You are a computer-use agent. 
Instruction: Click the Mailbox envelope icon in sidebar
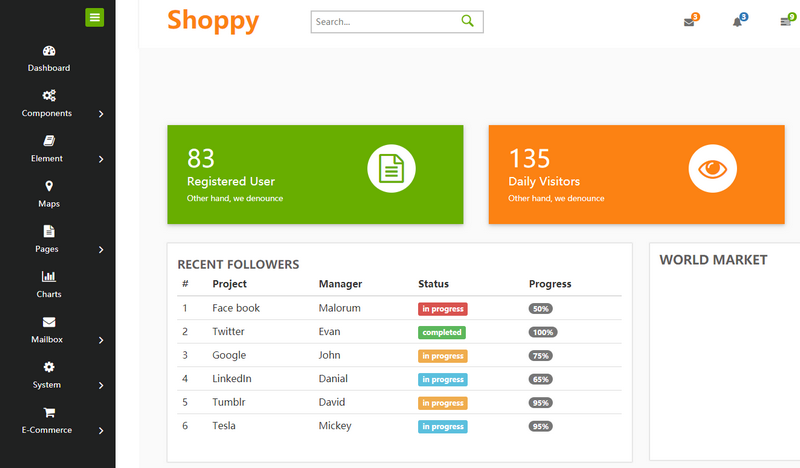click(x=49, y=322)
